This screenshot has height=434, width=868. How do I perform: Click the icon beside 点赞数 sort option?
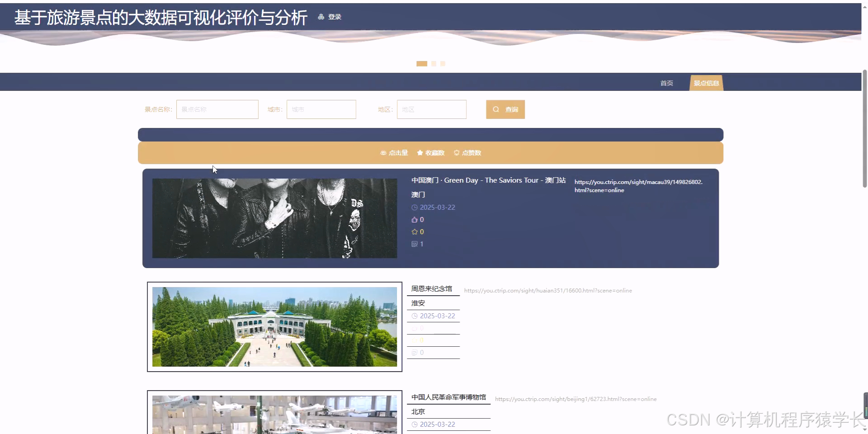(457, 153)
